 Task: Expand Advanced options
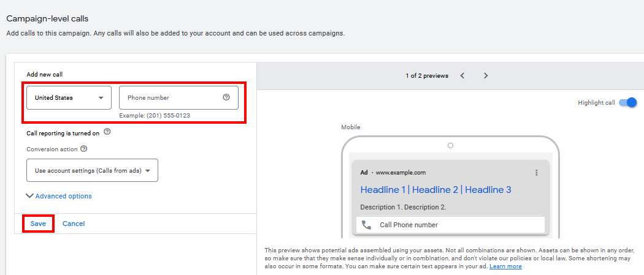point(59,196)
